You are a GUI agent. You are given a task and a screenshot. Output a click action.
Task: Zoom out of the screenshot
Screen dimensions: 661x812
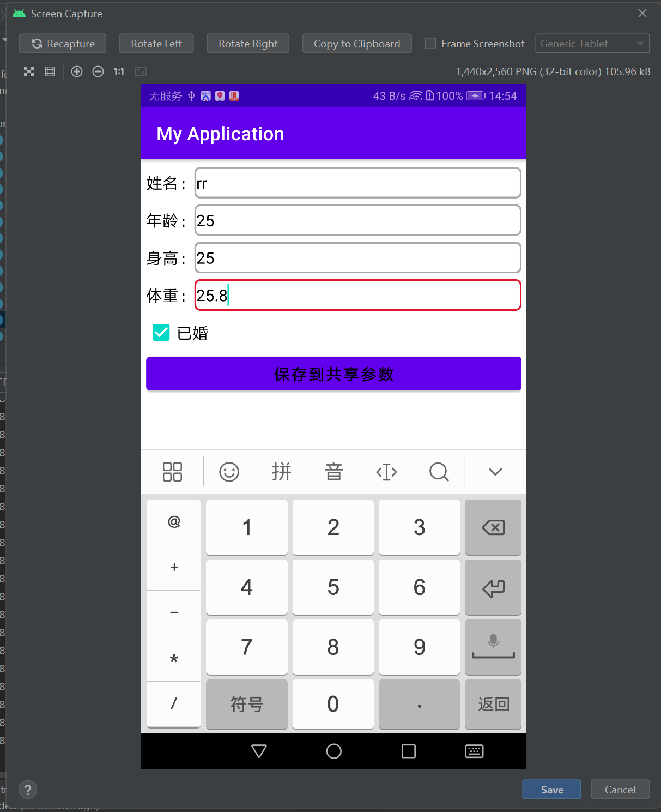pyautogui.click(x=98, y=71)
